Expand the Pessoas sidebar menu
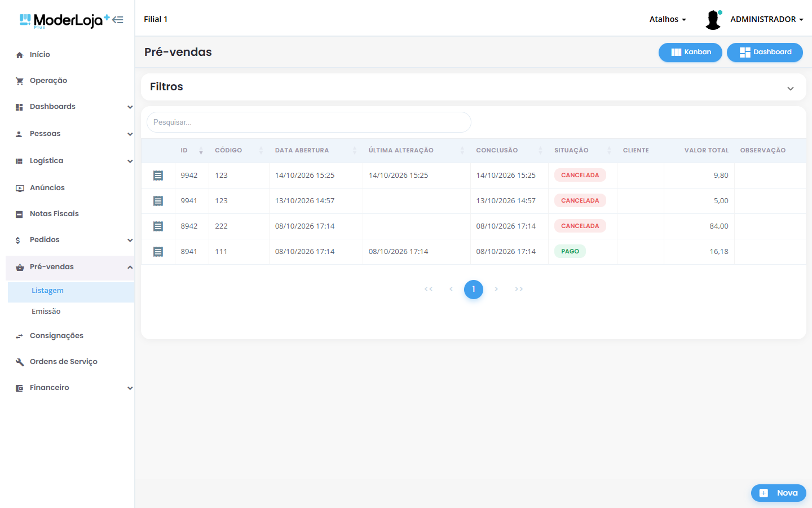Screen dimensions: 812x508 pos(130,134)
